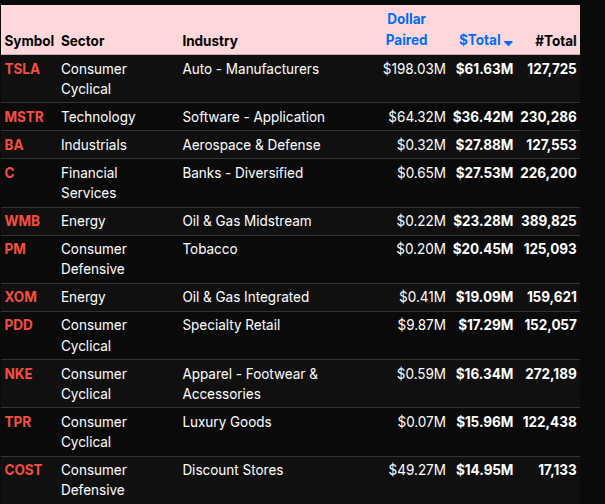Open the PDD ticker link
The image size is (605, 504).
pyautogui.click(x=19, y=325)
